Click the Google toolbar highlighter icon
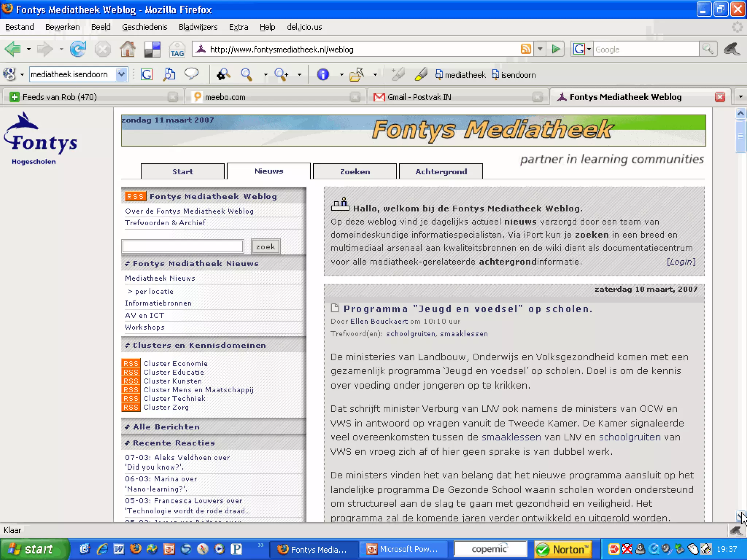Image resolution: width=747 pixels, height=560 pixels. 421,75
